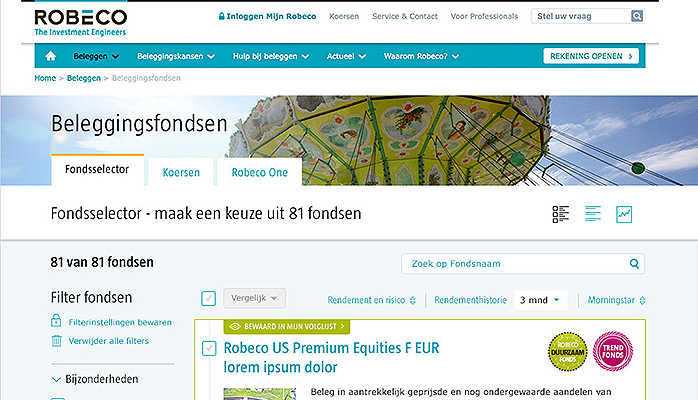The width and height of the screenshot is (698, 400).
Task: Switch to detailed list view icon
Action: [x=560, y=214]
